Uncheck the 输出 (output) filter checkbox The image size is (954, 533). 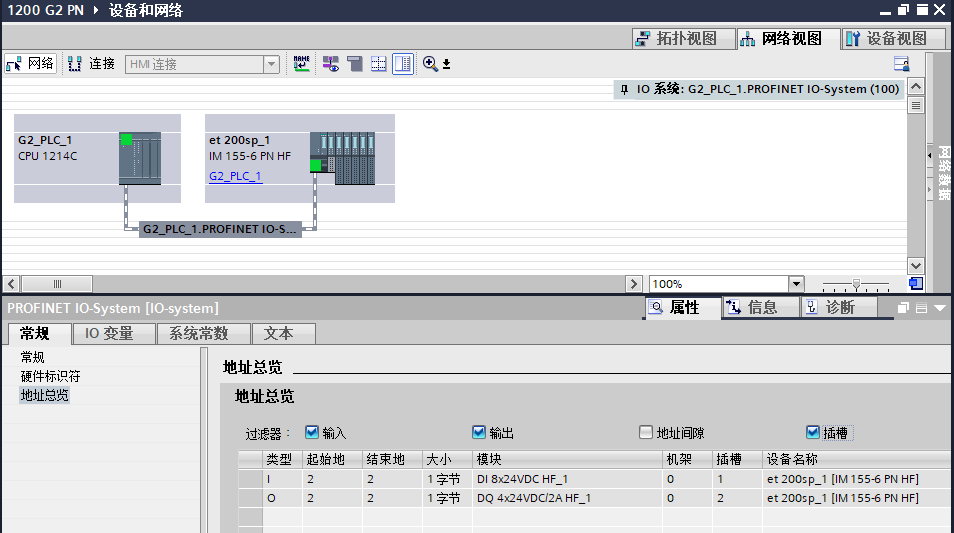[479, 433]
